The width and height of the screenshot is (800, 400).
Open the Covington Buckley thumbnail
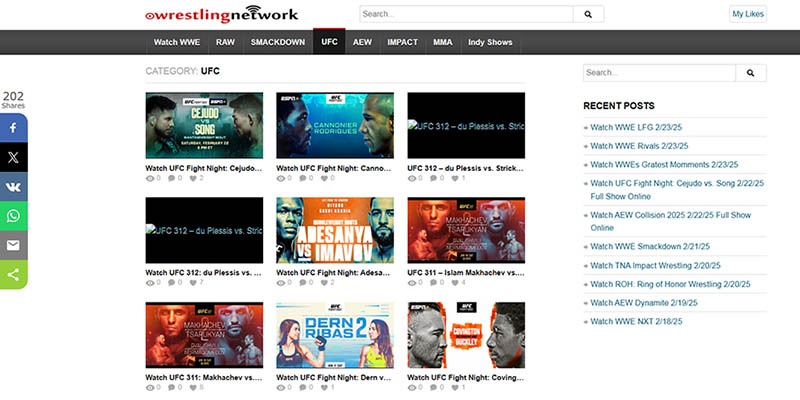pos(466,335)
